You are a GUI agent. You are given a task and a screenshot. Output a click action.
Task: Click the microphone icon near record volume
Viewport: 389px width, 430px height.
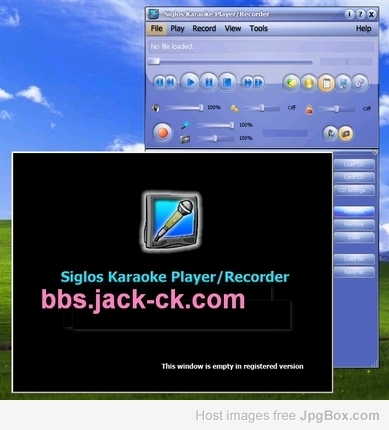pos(185,125)
